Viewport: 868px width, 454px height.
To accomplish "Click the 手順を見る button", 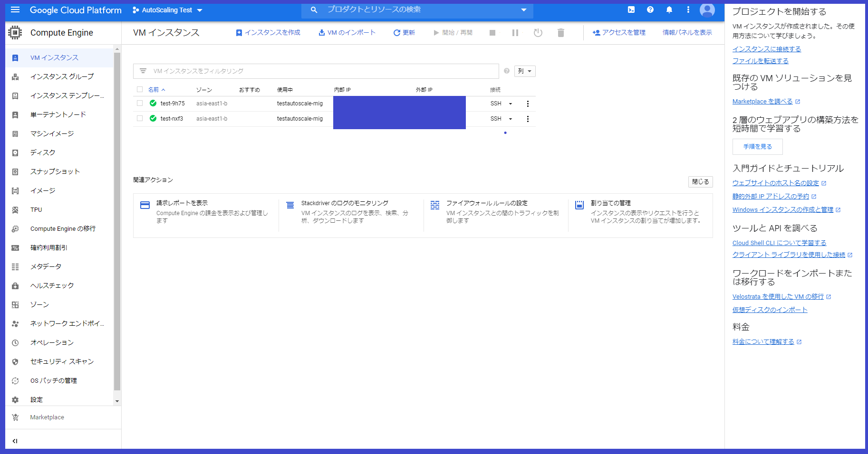I will [x=758, y=147].
